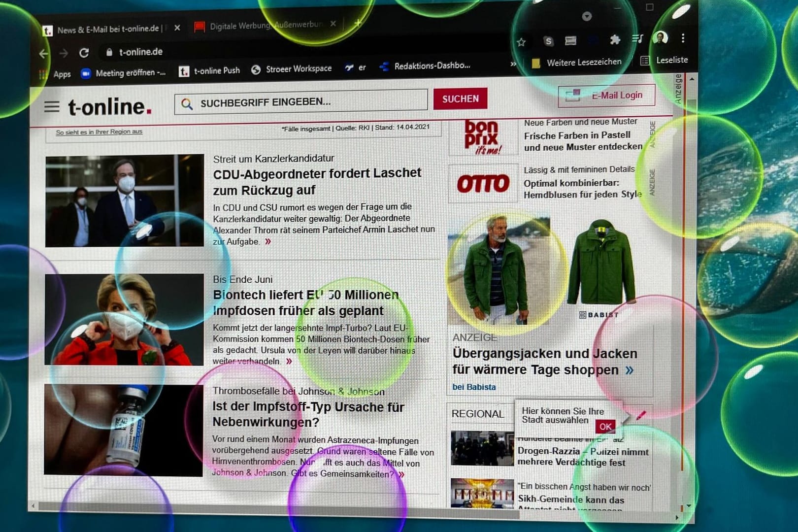The image size is (798, 532).
Task: Click the read-more arrows after weiter verhandeln
Action: point(289,361)
